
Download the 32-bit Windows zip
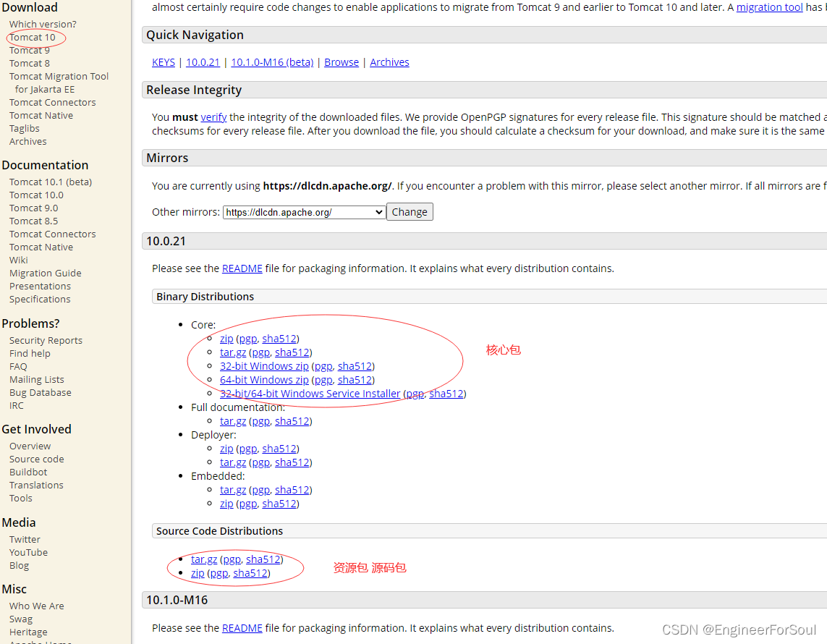click(x=264, y=366)
